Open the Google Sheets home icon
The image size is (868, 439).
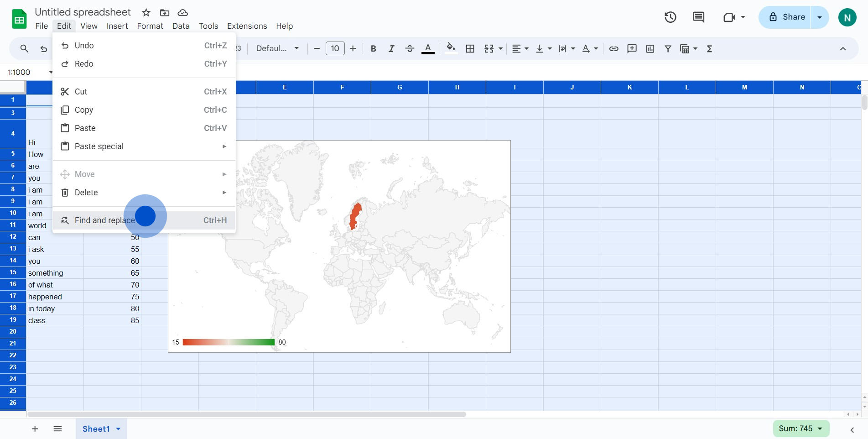click(19, 19)
